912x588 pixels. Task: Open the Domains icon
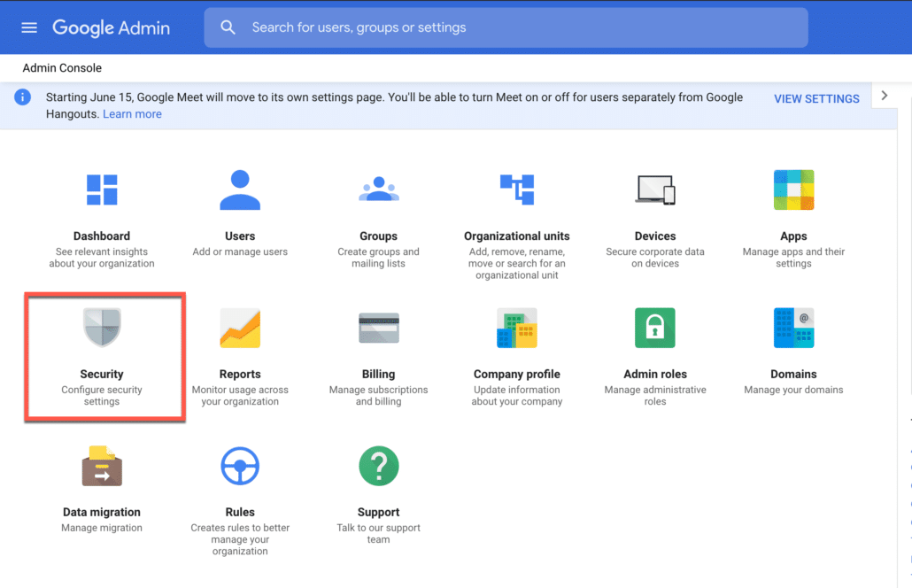pyautogui.click(x=794, y=328)
